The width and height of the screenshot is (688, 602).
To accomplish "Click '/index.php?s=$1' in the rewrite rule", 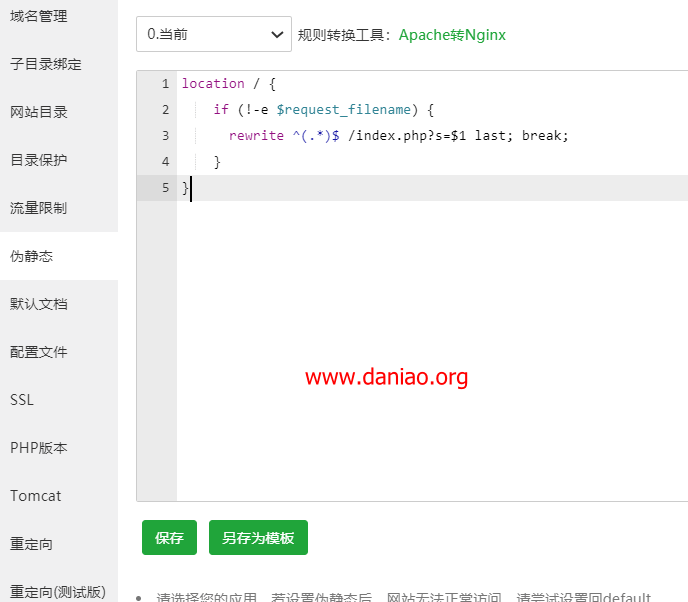I will click(x=407, y=136).
